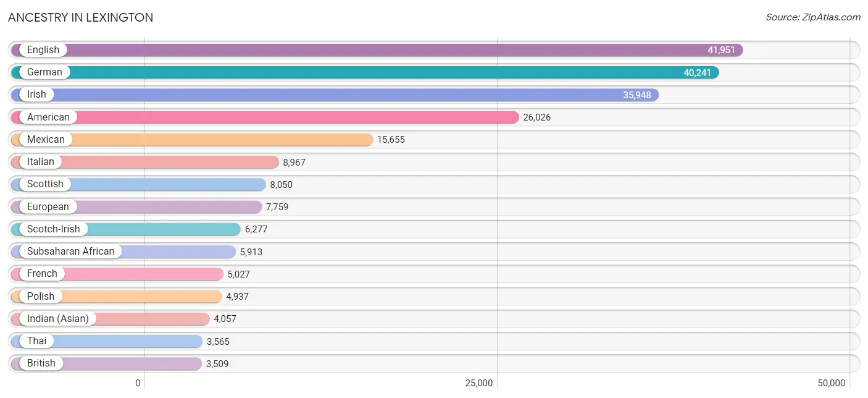Select the Thai ancestry bar
868x398 pixels.
tap(107, 341)
